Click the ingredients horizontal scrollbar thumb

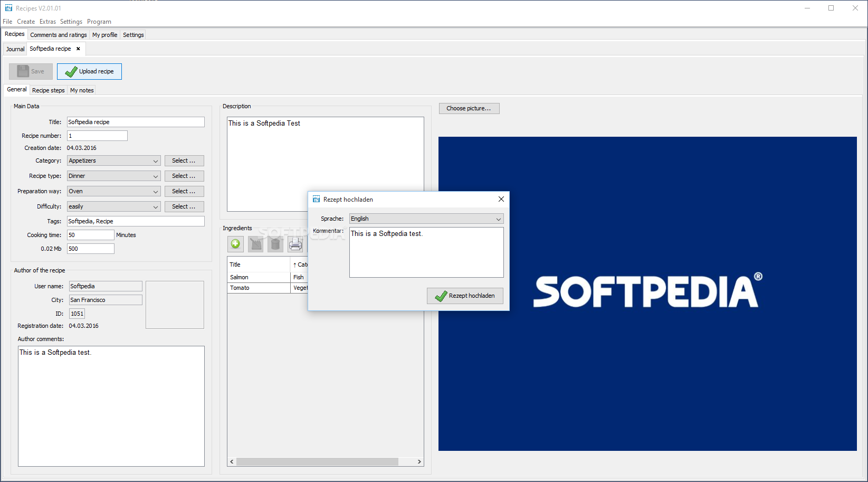(x=317, y=461)
